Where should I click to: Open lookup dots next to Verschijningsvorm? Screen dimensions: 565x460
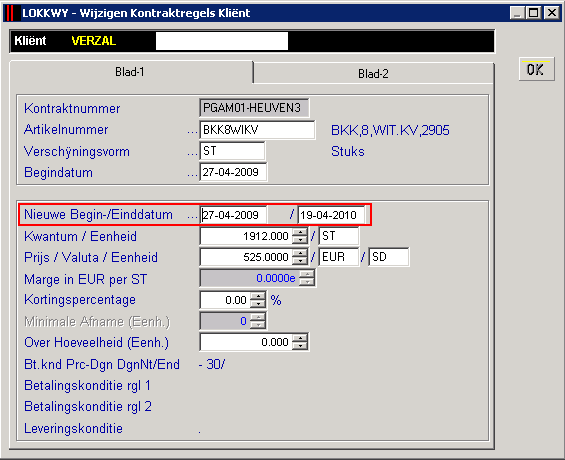pyautogui.click(x=192, y=153)
